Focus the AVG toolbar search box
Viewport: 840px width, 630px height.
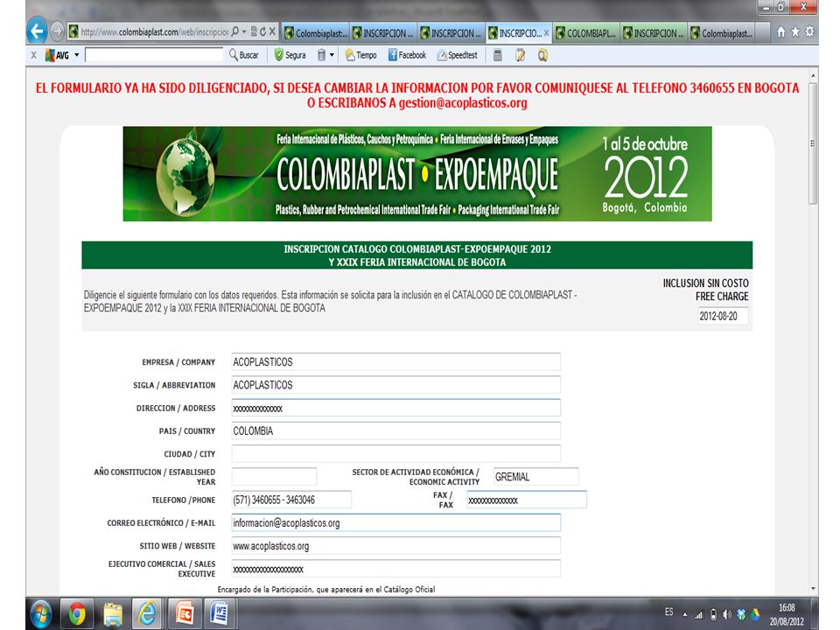154,54
